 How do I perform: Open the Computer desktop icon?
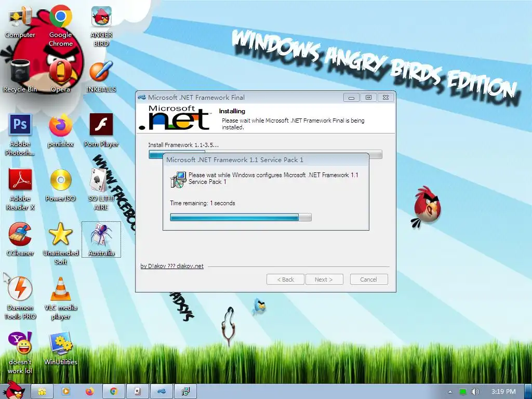click(20, 22)
